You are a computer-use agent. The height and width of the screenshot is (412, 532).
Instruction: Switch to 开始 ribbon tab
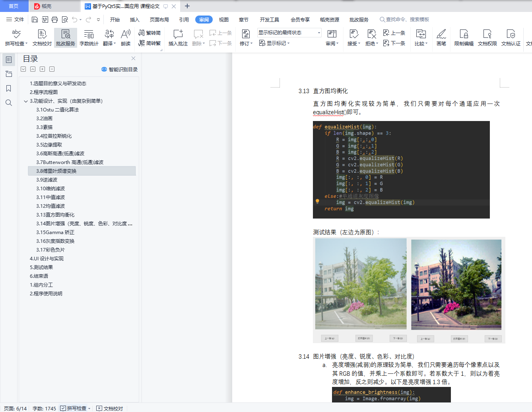click(115, 20)
